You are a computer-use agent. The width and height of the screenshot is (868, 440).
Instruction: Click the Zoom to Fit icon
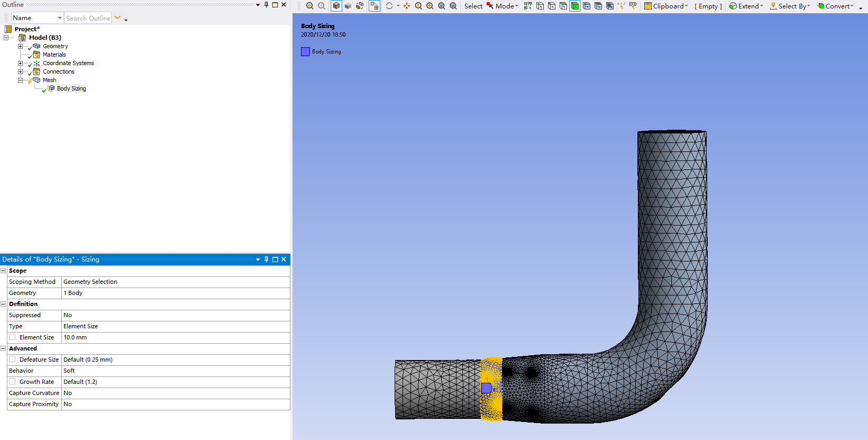[442, 6]
